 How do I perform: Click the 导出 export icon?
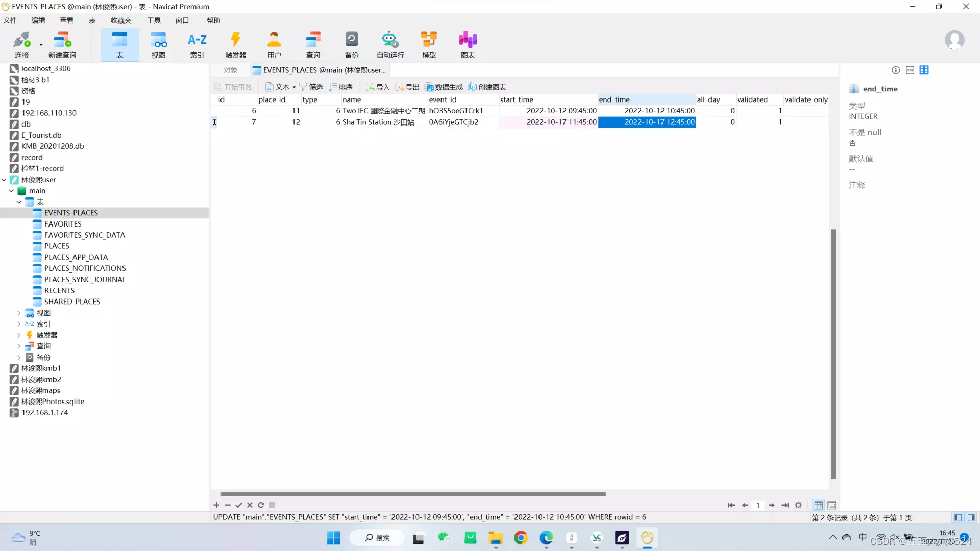[407, 87]
